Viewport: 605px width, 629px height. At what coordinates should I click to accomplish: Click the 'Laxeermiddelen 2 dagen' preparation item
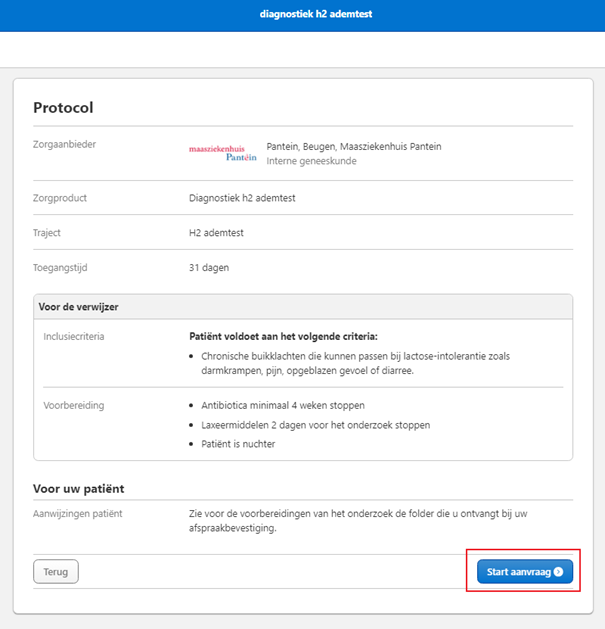315,425
